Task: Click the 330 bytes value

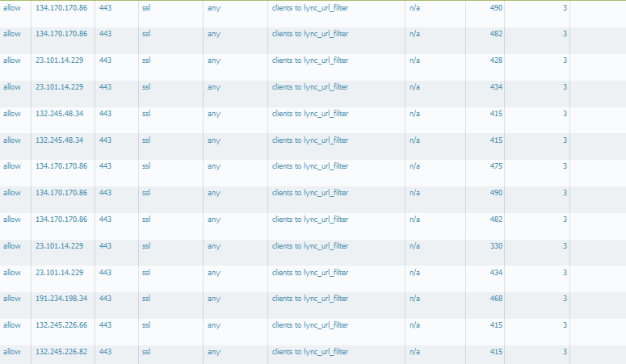Action: (x=496, y=246)
